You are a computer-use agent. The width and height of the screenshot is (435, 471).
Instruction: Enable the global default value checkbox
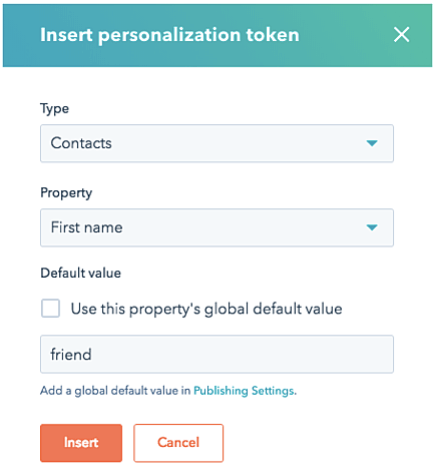pos(50,308)
